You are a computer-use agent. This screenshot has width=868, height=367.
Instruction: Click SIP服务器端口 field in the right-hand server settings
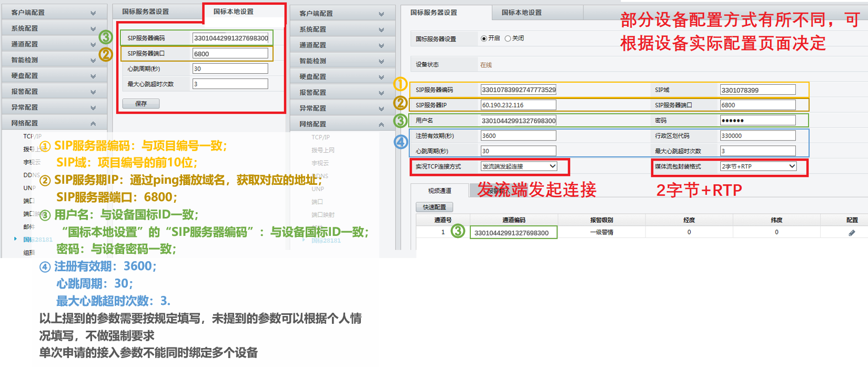click(758, 105)
